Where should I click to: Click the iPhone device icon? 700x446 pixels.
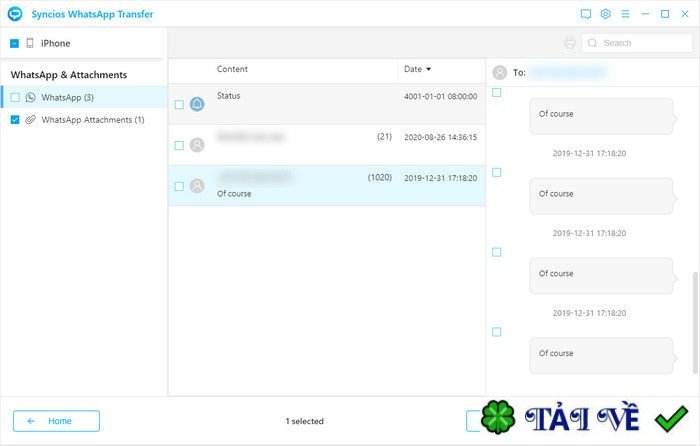click(x=30, y=43)
